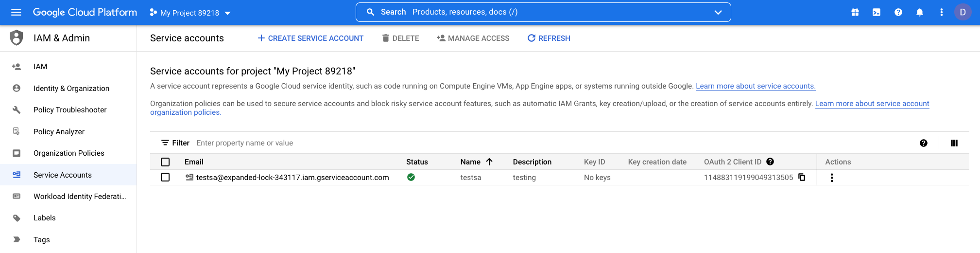Image resolution: width=980 pixels, height=253 pixels.
Task: Open column display options icon
Action: point(954,143)
